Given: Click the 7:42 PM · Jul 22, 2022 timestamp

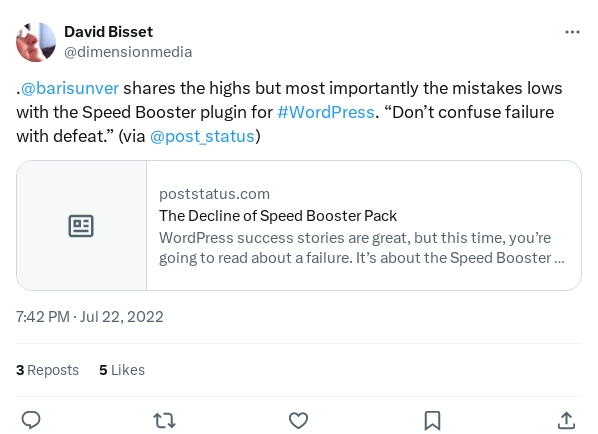Looking at the screenshot, I should tap(90, 317).
